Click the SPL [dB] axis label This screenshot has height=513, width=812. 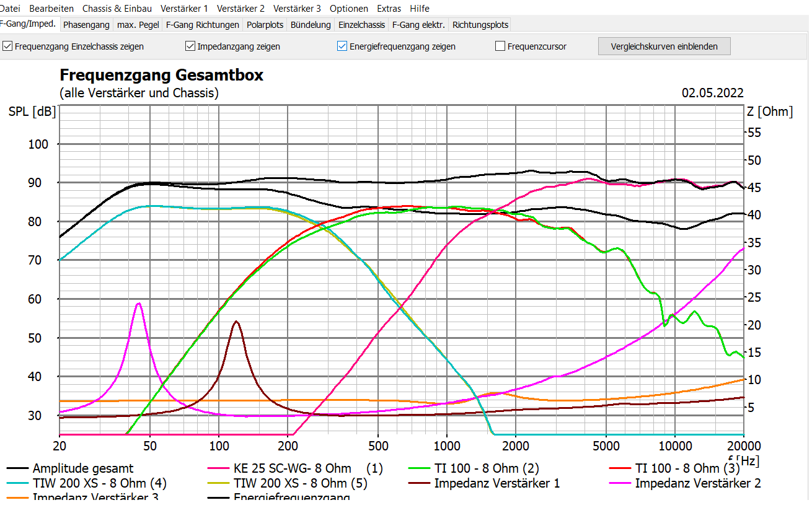32,112
